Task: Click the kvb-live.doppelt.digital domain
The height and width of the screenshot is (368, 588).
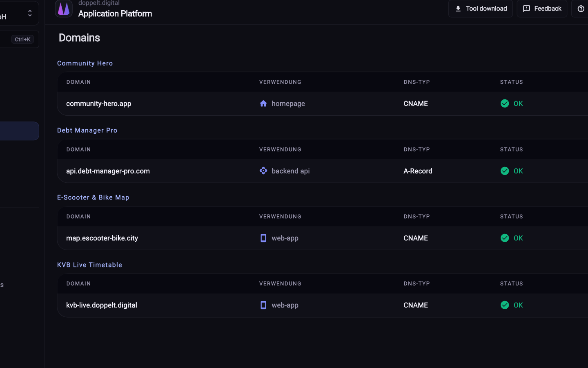Action: point(102,305)
